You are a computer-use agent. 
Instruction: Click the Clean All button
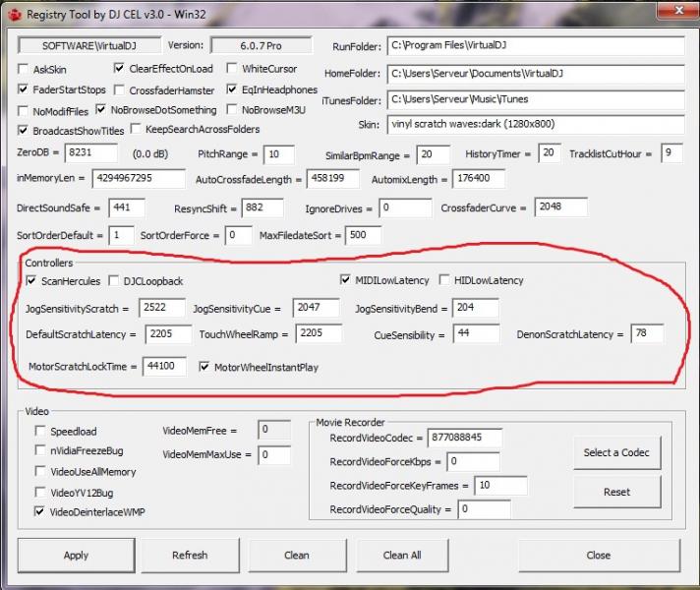pyautogui.click(x=402, y=556)
